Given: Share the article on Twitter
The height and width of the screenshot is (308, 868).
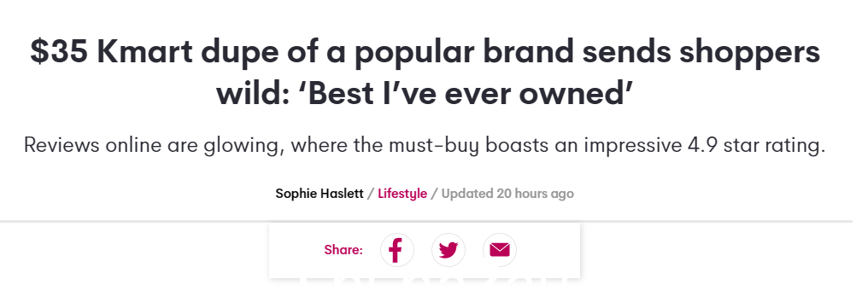Looking at the screenshot, I should pyautogui.click(x=449, y=250).
